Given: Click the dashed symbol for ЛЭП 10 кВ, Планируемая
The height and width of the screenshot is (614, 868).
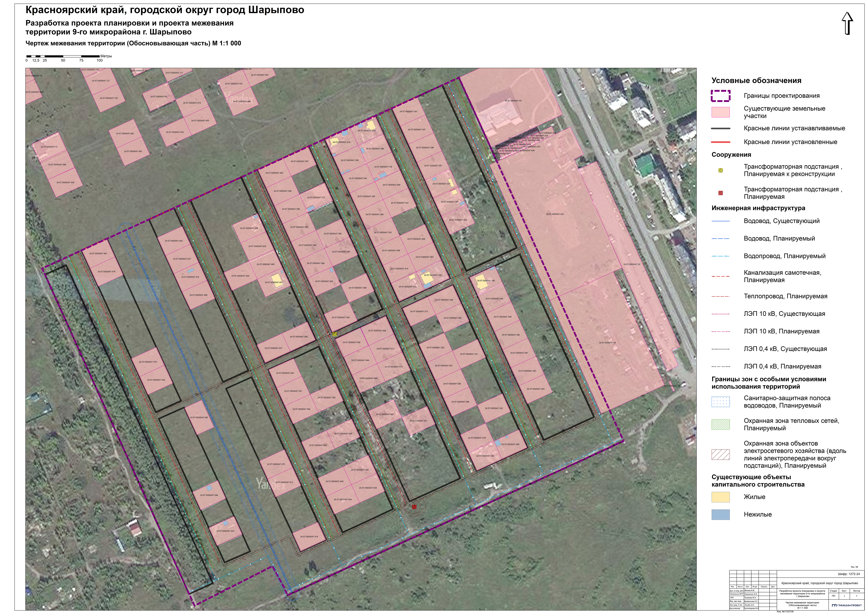Looking at the screenshot, I should point(721,332).
